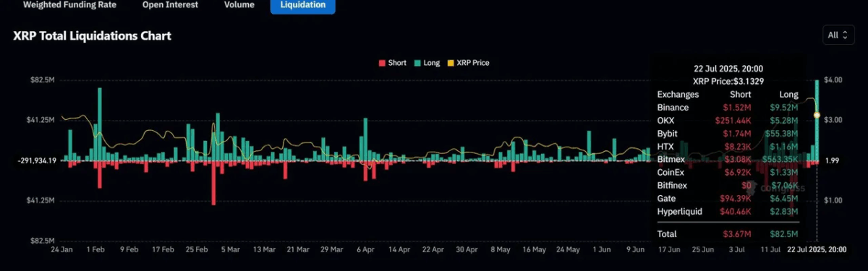The height and width of the screenshot is (271, 868).
Task: Click the 16 May date label
Action: [x=534, y=249]
